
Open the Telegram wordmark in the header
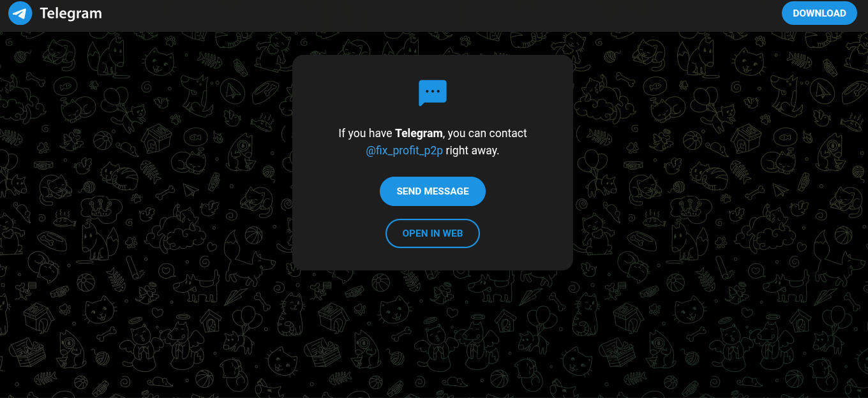point(71,13)
